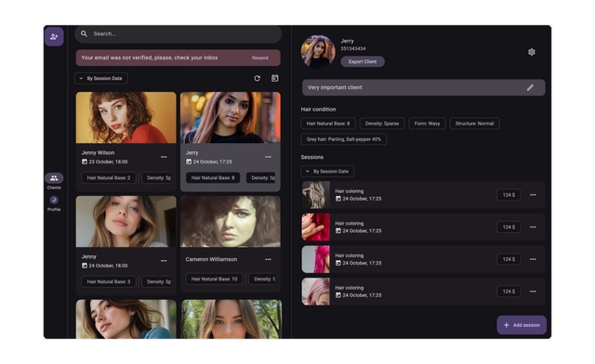Viewport: 595px width, 364px height.
Task: Click the search magnifier icon
Action: coord(84,33)
